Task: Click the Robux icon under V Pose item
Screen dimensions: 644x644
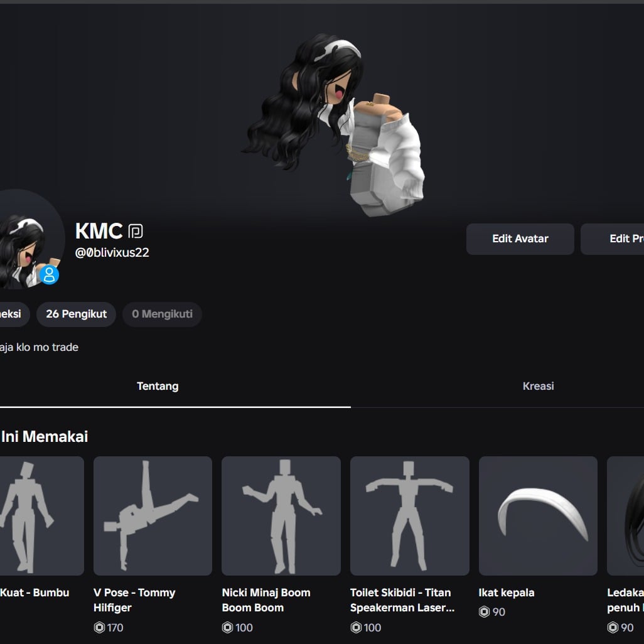Action: point(99,627)
